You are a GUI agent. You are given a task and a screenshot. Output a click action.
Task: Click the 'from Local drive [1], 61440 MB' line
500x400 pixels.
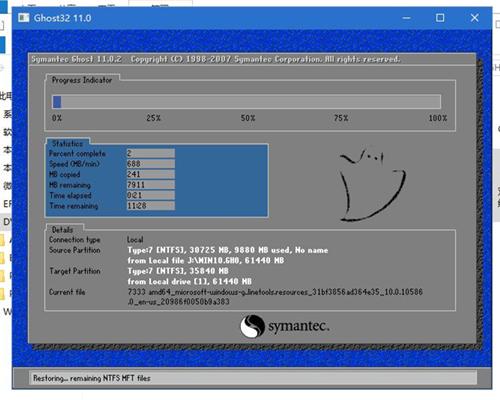(x=189, y=281)
